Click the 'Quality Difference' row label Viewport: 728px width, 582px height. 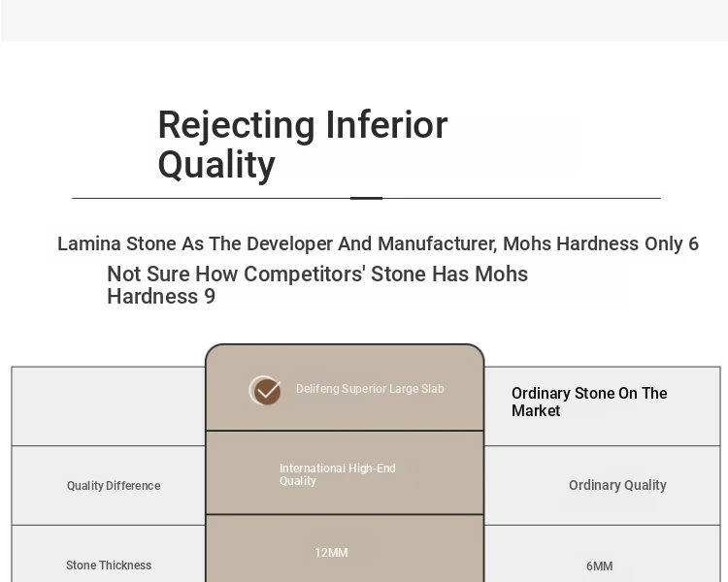point(113,486)
